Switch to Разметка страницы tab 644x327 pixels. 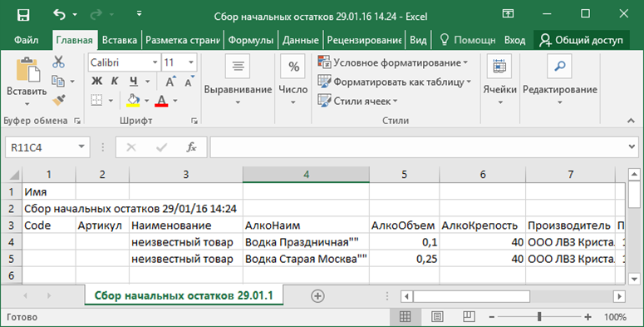183,40
